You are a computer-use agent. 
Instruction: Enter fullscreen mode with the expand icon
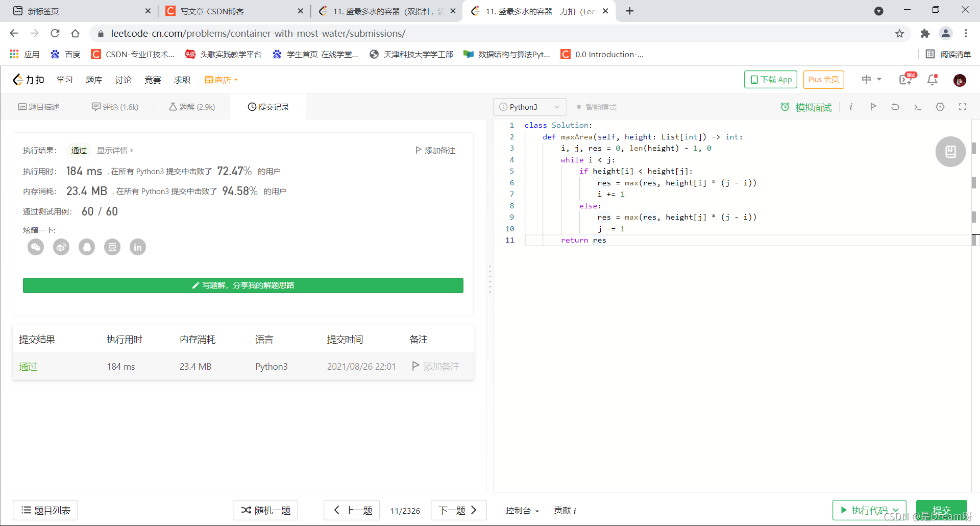point(963,107)
